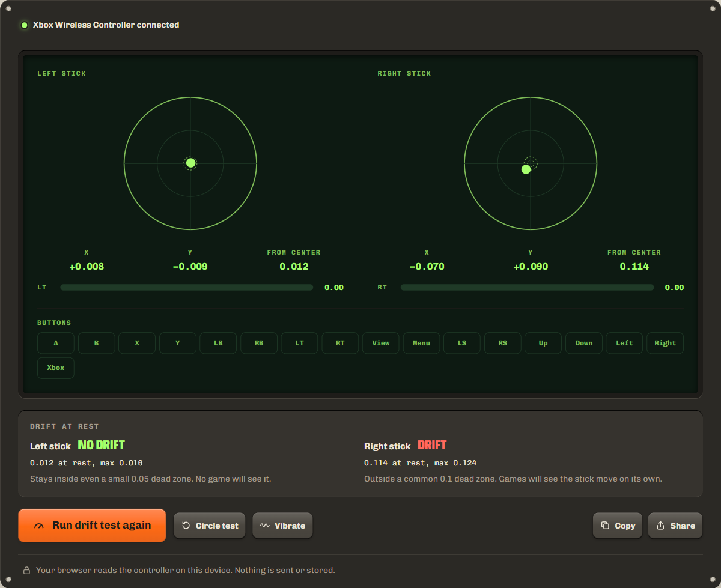Click the NO DRIFT status label
721x588 pixels.
(x=102, y=445)
